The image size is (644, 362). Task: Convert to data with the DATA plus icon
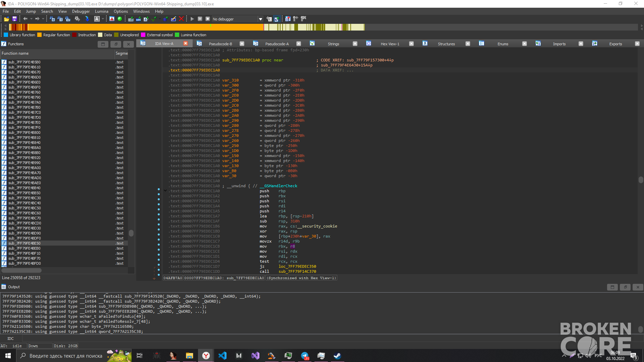138,19
